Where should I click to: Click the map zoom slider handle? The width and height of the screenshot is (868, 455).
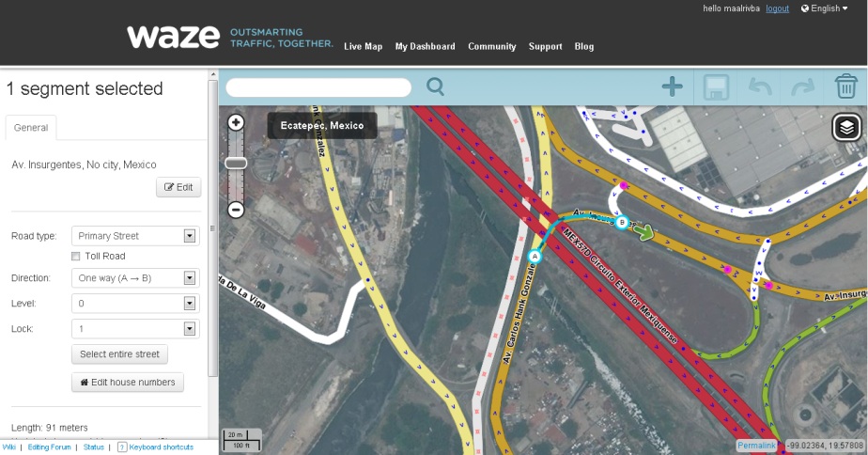tap(236, 163)
